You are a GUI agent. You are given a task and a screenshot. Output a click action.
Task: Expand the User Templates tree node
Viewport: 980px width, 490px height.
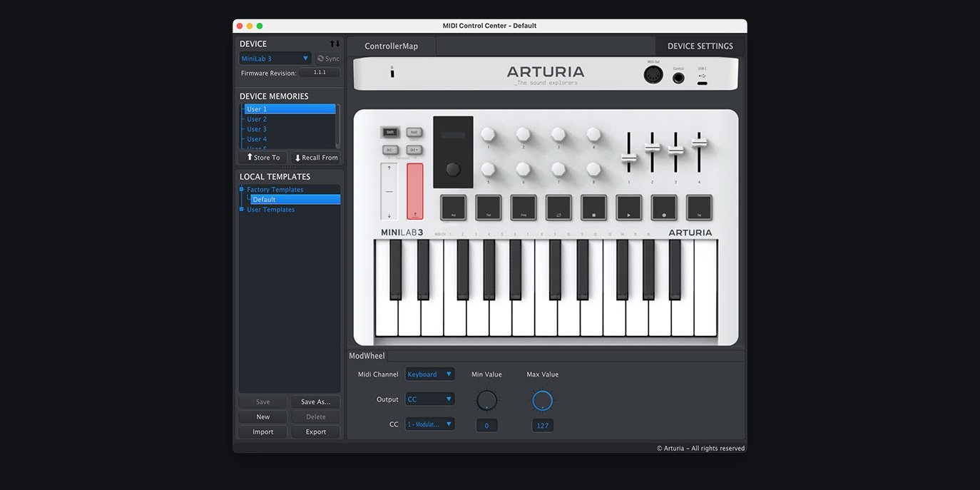coord(242,210)
